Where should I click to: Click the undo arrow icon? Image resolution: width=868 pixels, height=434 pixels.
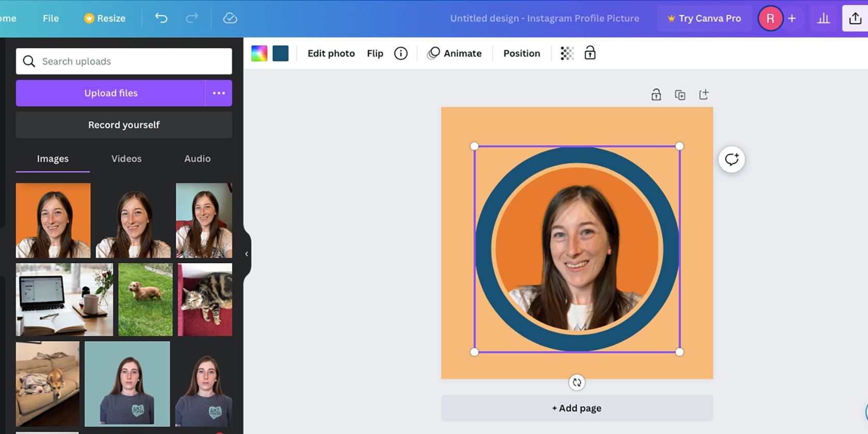click(x=161, y=18)
